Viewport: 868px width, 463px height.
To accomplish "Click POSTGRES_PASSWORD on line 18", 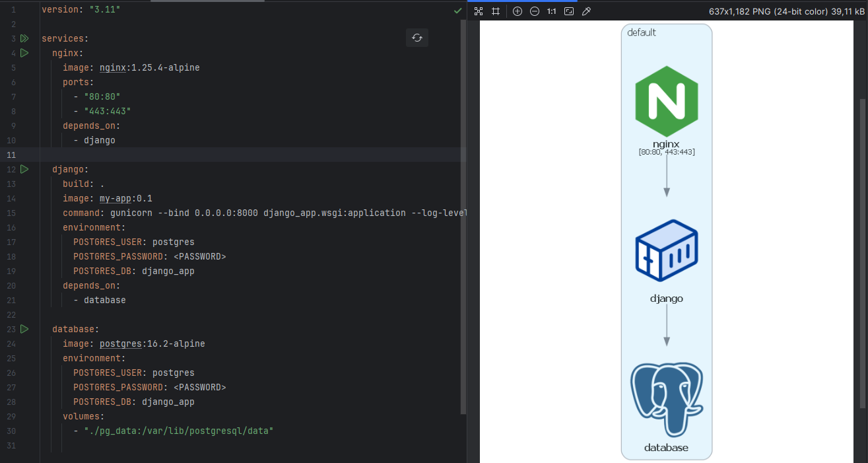I will (118, 256).
